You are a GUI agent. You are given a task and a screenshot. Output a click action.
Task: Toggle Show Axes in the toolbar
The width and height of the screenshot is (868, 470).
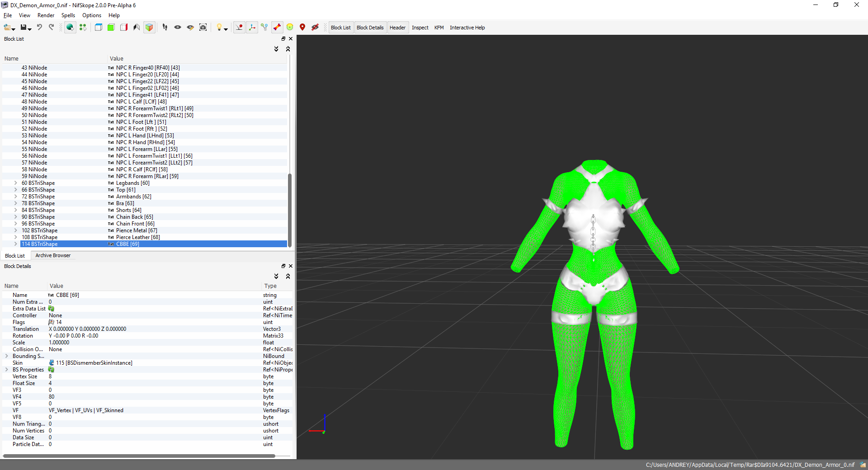click(x=252, y=28)
